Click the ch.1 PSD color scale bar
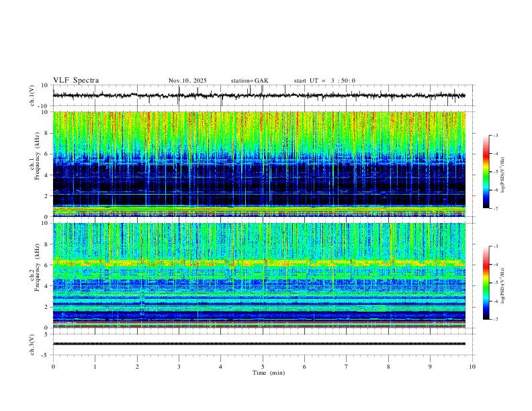 tap(486, 172)
